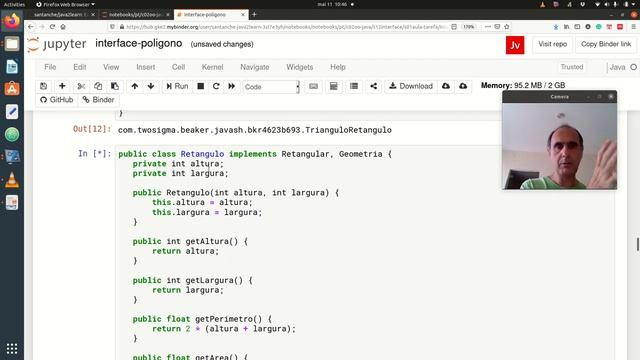Save the notebook with the floppy icon
640x360 pixels.
click(x=43, y=86)
